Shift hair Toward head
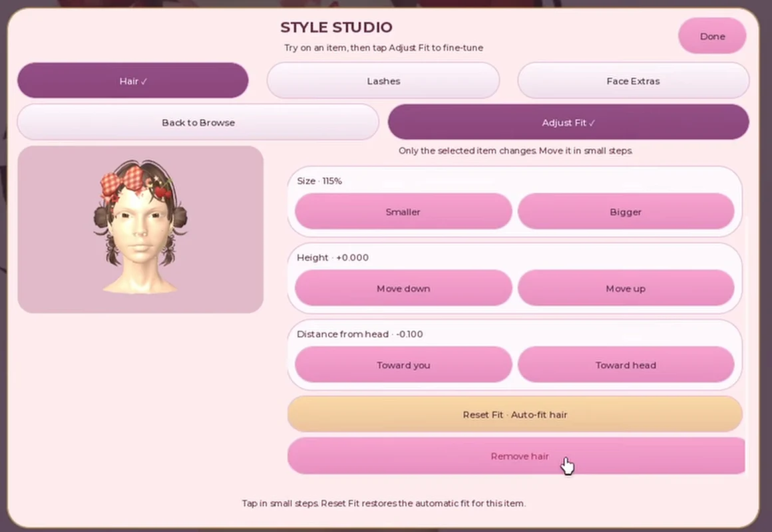This screenshot has width=772, height=532. click(x=626, y=364)
